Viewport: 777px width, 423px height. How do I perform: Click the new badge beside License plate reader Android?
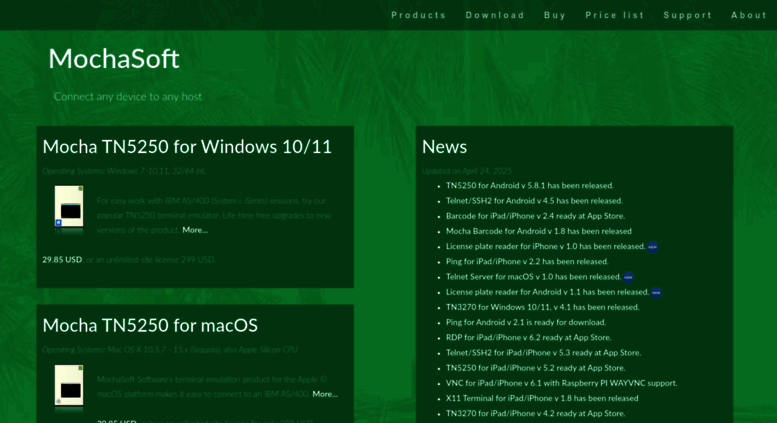pyautogui.click(x=656, y=293)
